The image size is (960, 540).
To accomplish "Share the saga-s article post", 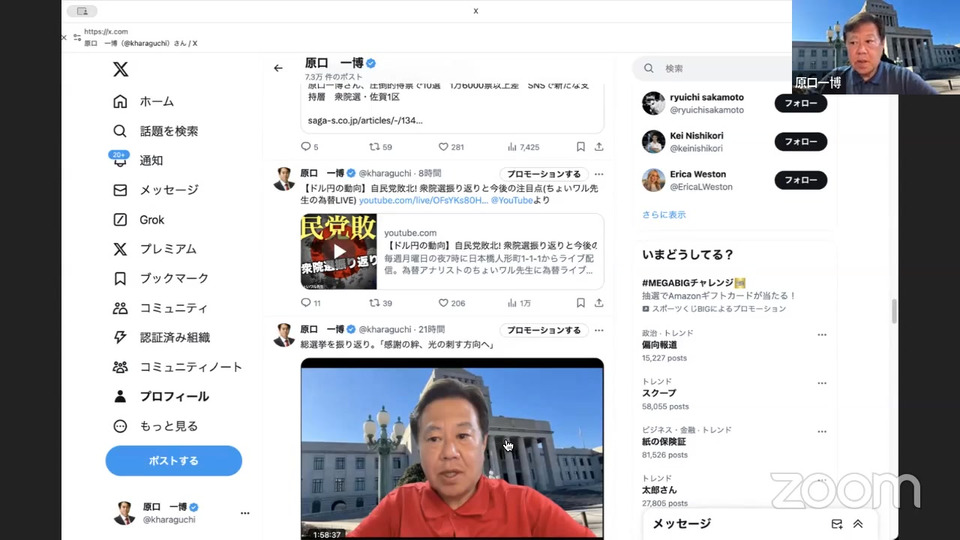I will tap(599, 146).
